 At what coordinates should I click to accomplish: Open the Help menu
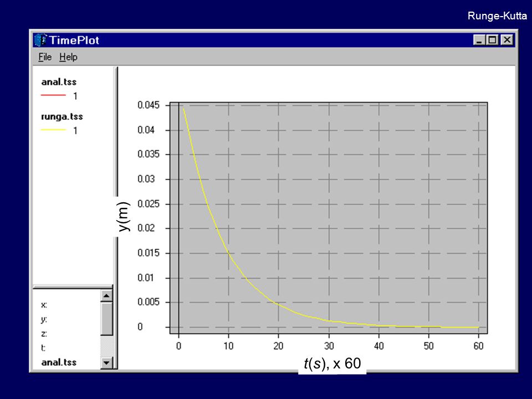coord(68,57)
